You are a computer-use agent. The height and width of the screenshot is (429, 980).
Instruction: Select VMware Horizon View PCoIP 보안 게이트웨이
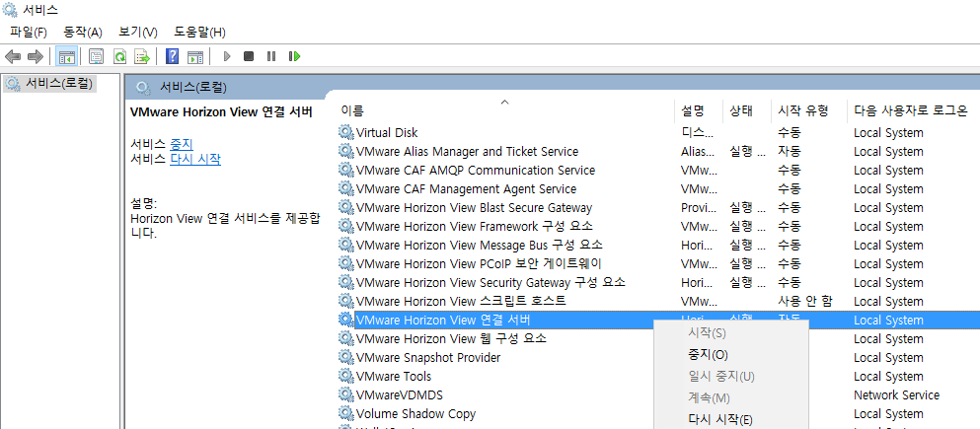pos(479,263)
